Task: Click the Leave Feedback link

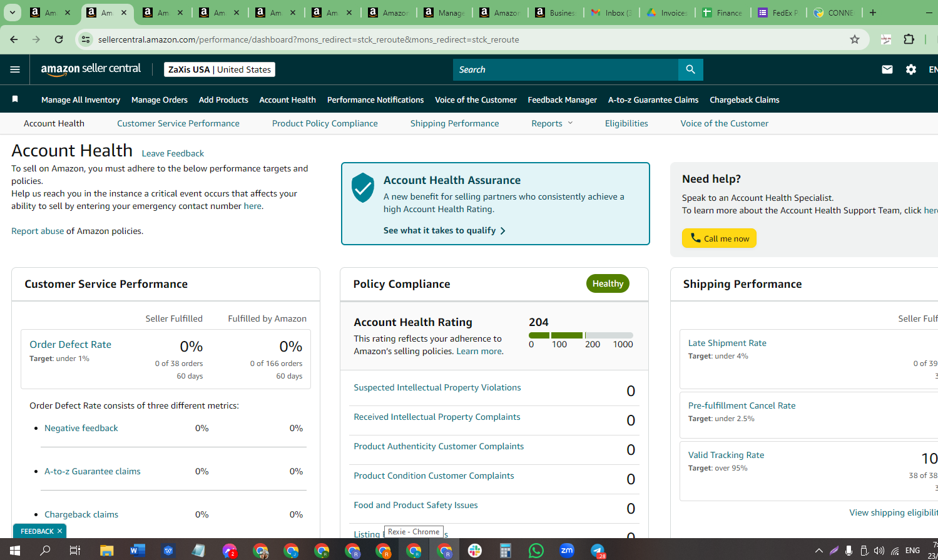Action: coord(173,153)
